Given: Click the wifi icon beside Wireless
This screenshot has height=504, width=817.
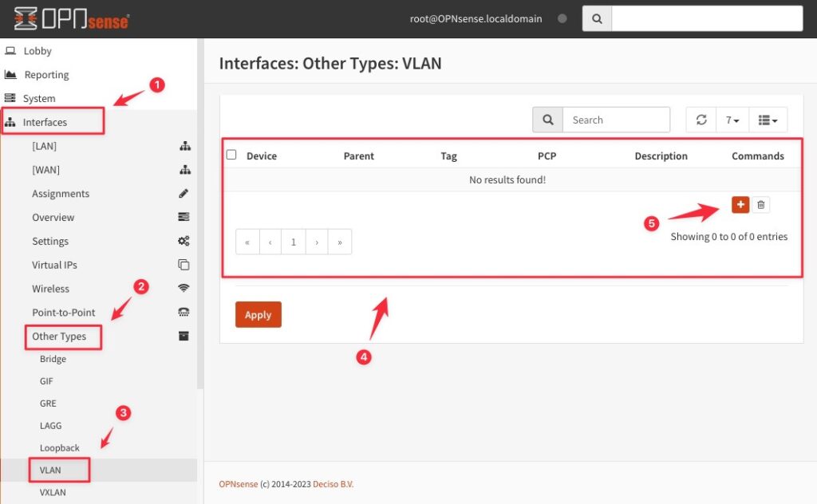Looking at the screenshot, I should click(184, 288).
